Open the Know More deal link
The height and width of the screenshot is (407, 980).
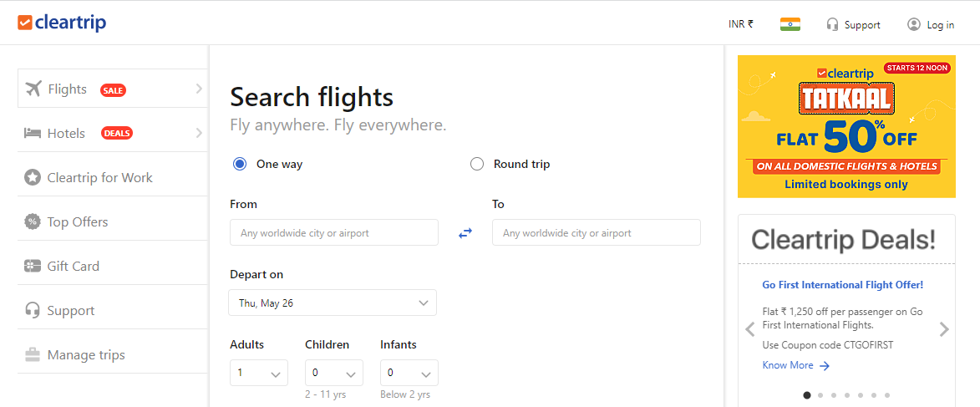click(795, 365)
